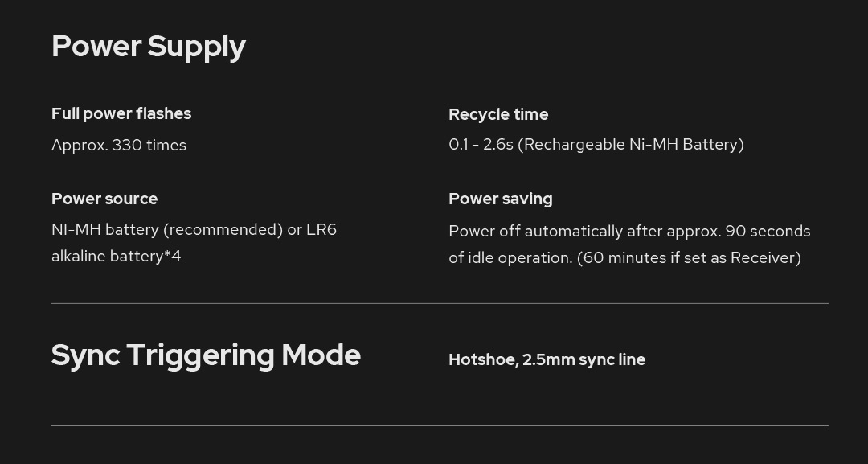This screenshot has height=464, width=868.
Task: Click the word Supply in the heading
Action: [197, 48]
